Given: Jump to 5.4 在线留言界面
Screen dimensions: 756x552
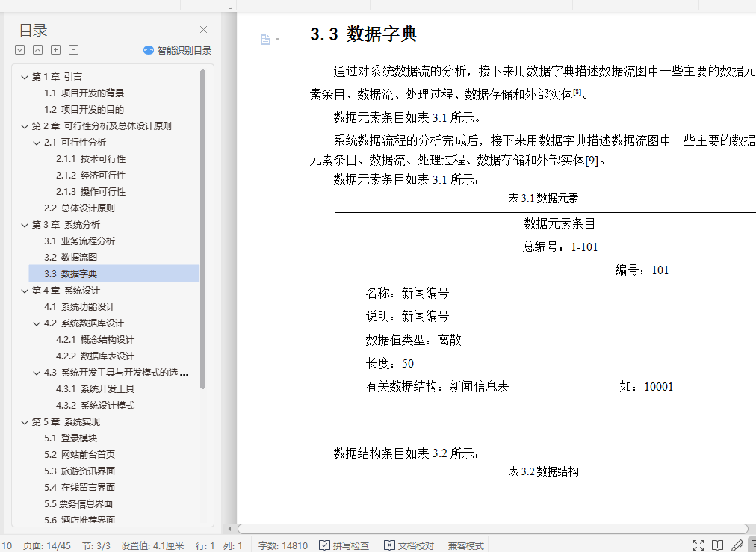Looking at the screenshot, I should tap(79, 488).
